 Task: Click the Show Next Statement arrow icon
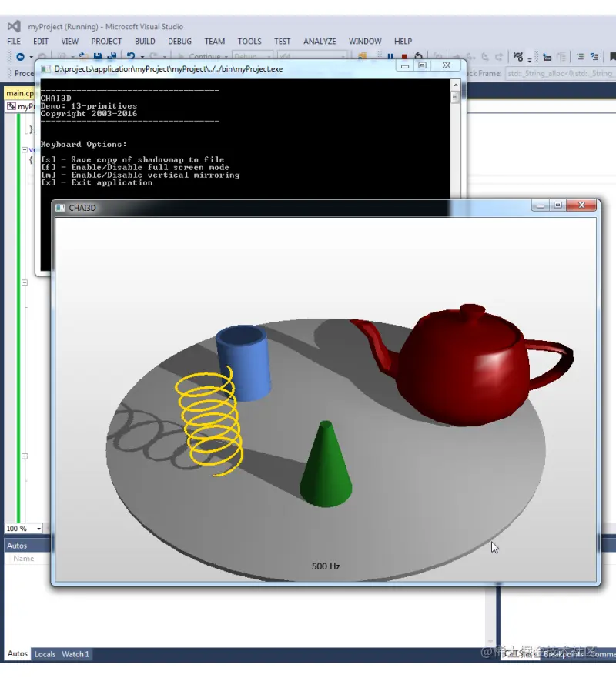tap(456, 57)
